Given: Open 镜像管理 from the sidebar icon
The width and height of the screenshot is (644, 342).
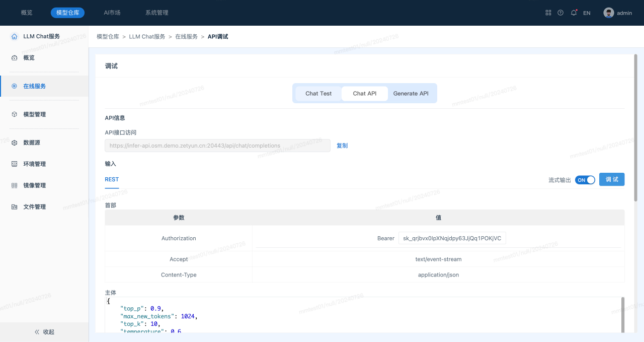Looking at the screenshot, I should [14, 185].
